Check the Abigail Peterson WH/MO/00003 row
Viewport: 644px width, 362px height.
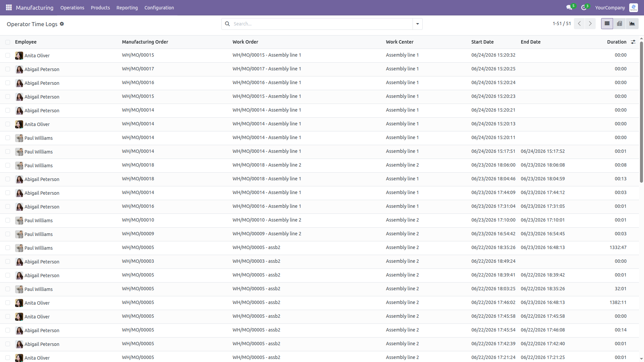tap(8, 261)
